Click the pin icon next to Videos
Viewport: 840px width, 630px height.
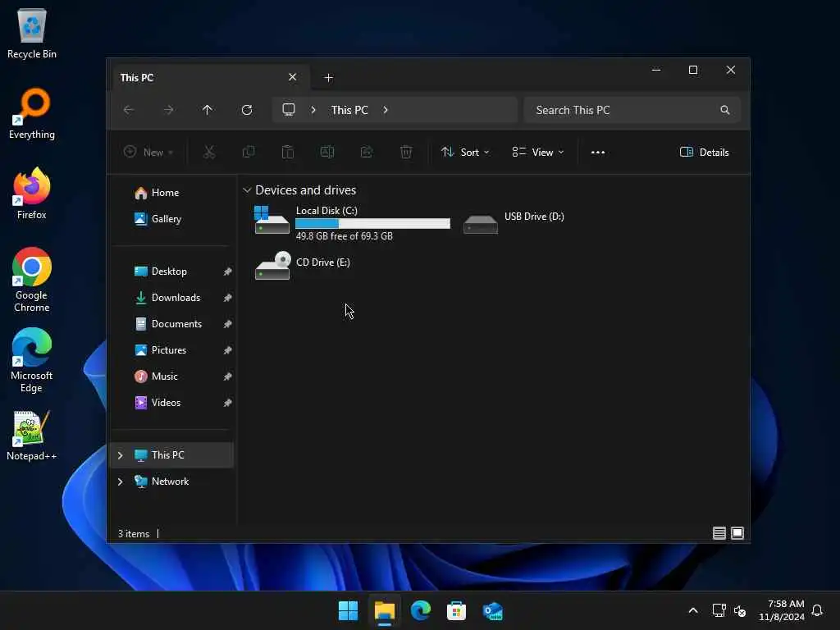(228, 403)
